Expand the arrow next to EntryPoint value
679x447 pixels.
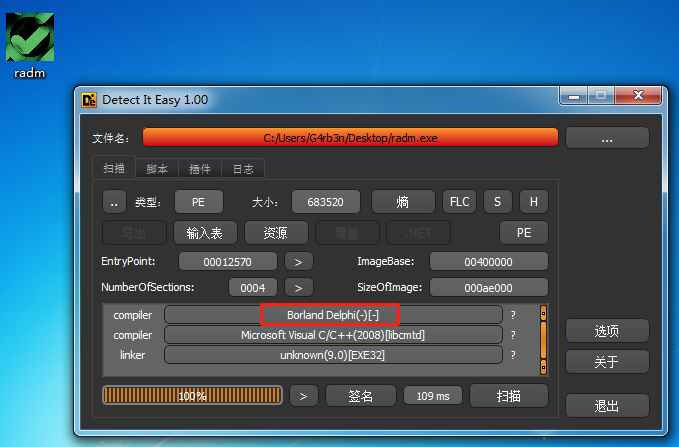coord(298,262)
